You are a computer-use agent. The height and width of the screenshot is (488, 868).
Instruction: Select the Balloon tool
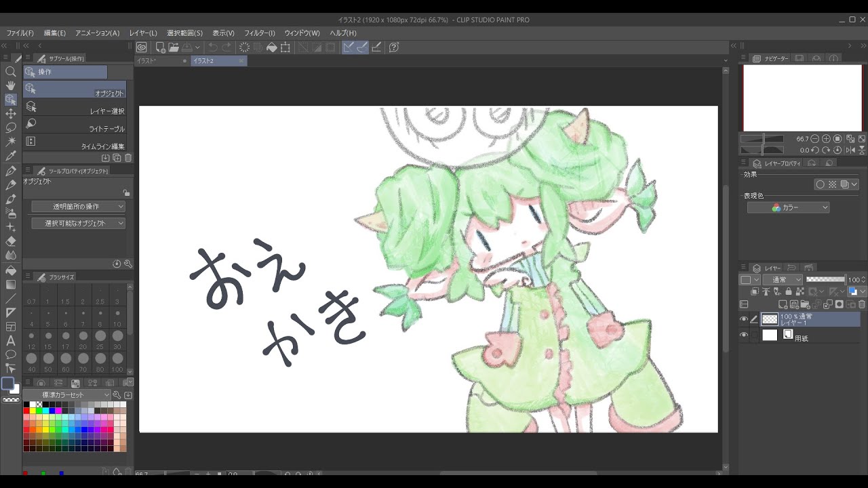11,354
